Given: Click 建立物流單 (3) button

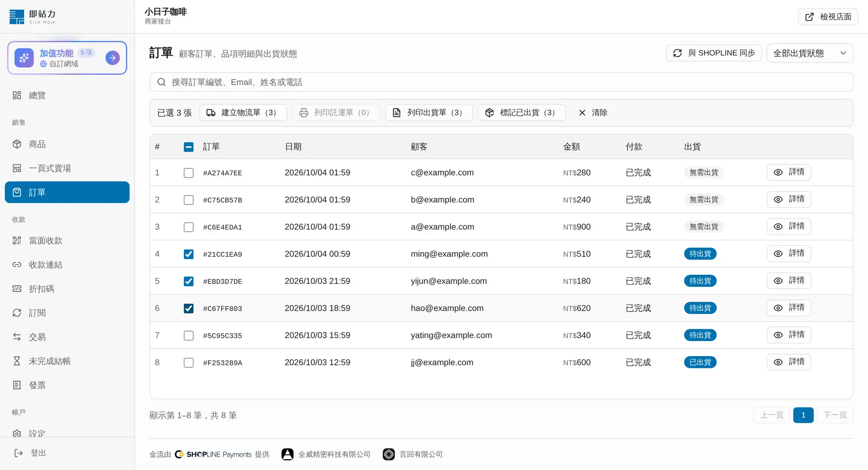Looking at the screenshot, I should (243, 112).
